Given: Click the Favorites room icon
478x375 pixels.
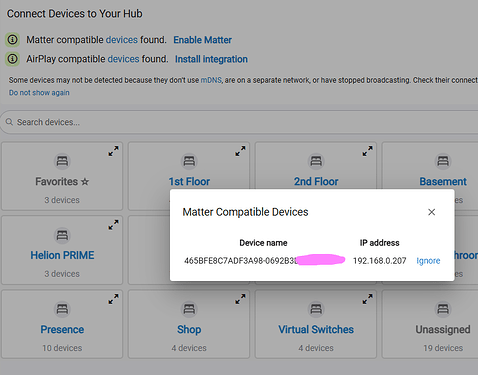Looking at the screenshot, I should click(62, 161).
